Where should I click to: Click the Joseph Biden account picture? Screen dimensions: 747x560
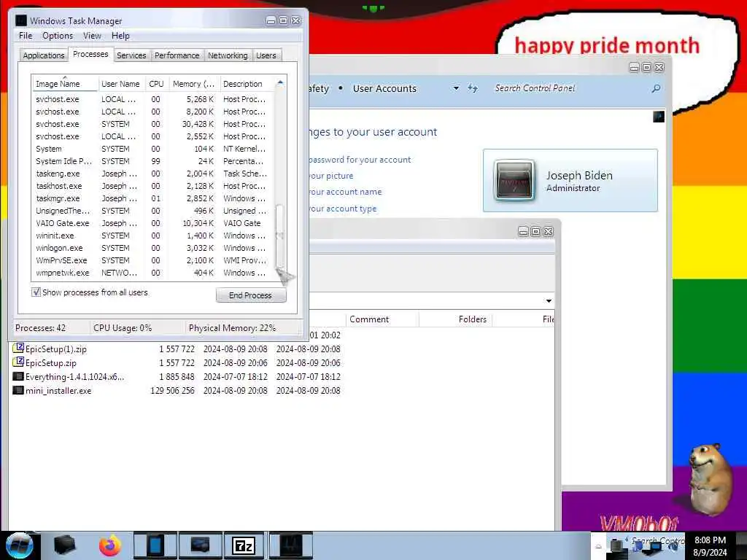coord(514,180)
